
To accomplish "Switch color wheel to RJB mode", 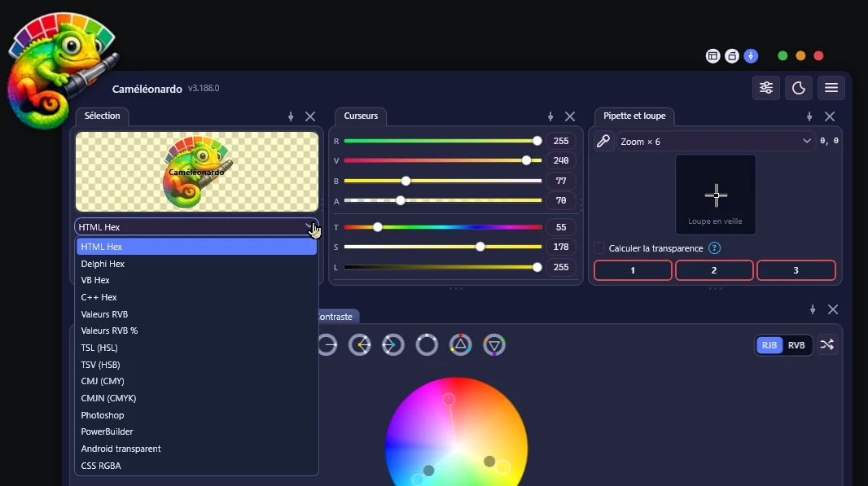I will (769, 345).
